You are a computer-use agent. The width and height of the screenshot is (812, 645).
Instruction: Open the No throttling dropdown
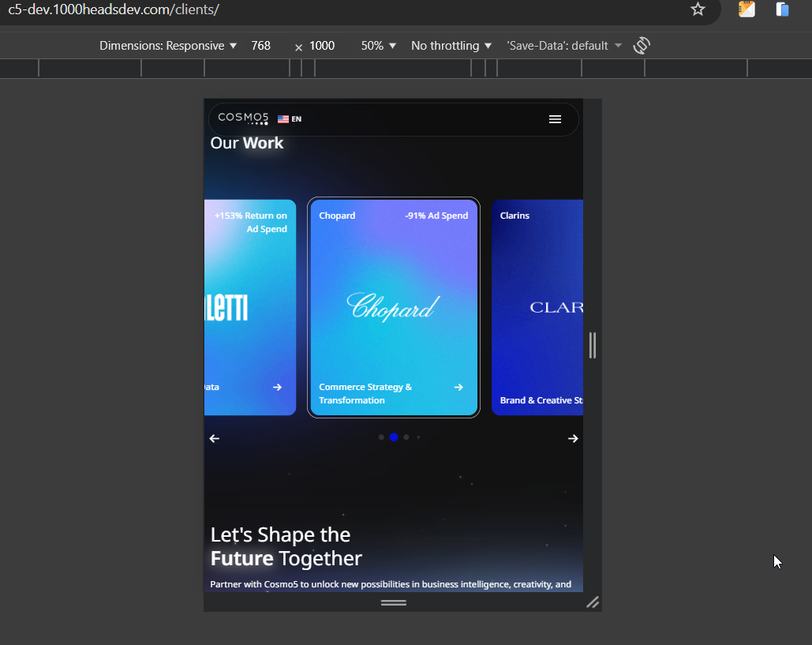point(451,46)
